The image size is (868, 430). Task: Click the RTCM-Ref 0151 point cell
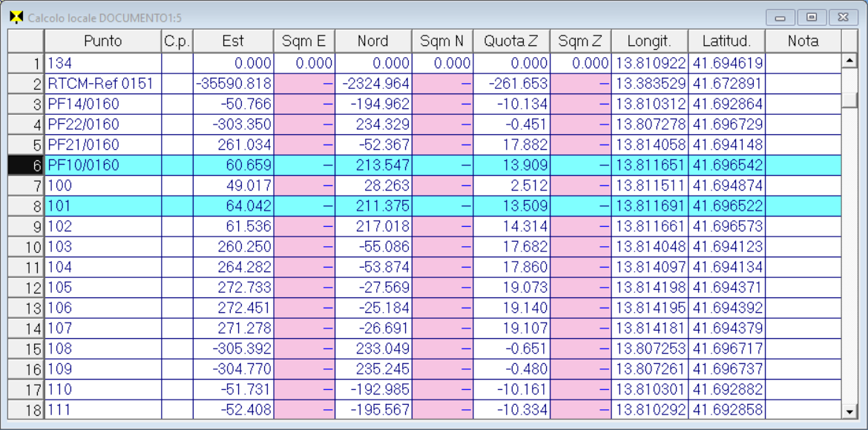pyautogui.click(x=102, y=85)
